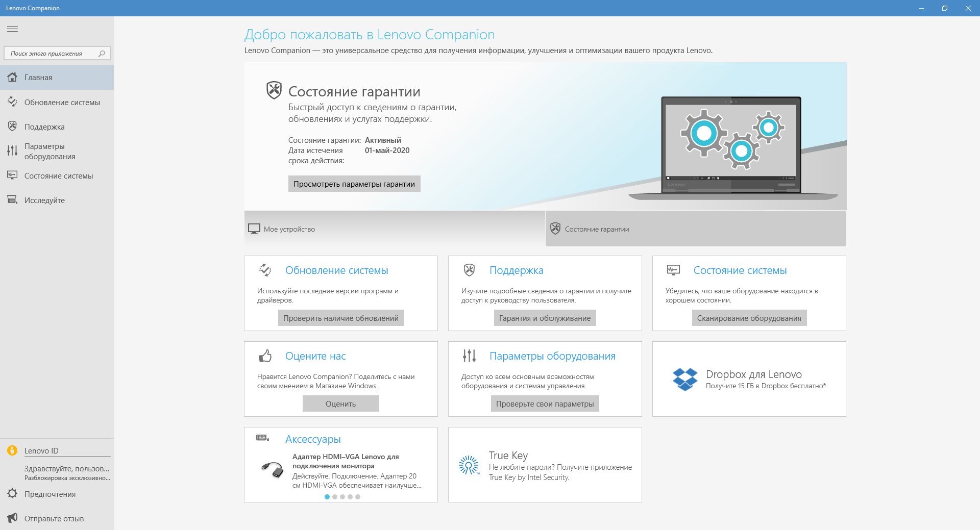Click the search this app input field
The width and height of the screenshot is (980, 530).
pos(57,53)
